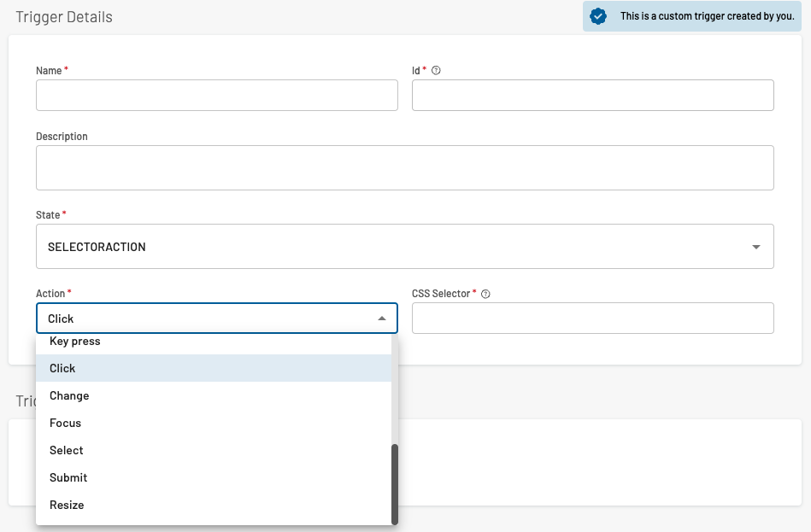Click the Trigger Details heading

pos(64,17)
